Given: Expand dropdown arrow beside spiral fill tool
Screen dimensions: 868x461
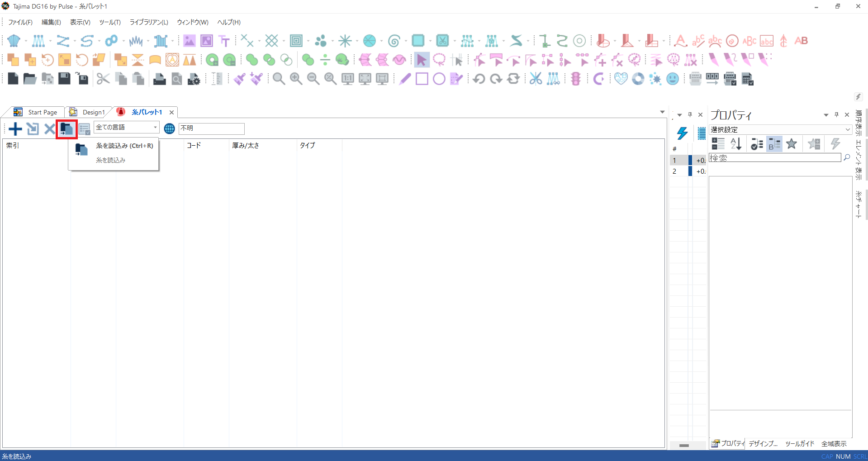Looking at the screenshot, I should pos(406,41).
